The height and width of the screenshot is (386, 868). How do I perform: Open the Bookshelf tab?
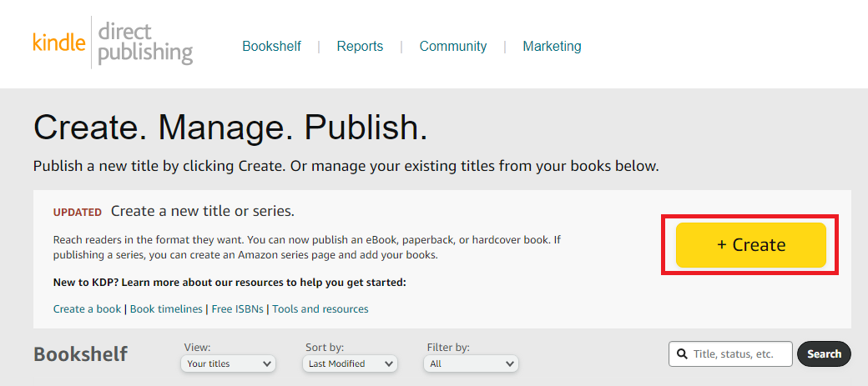click(271, 46)
